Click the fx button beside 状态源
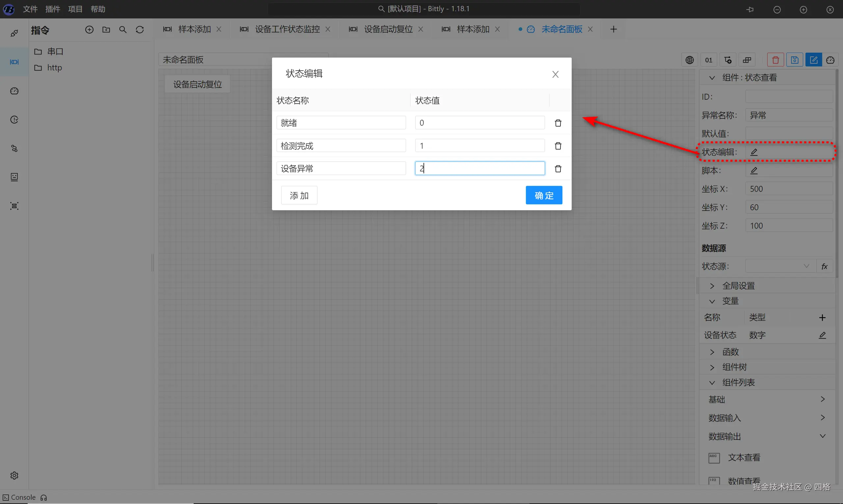 pyautogui.click(x=824, y=266)
